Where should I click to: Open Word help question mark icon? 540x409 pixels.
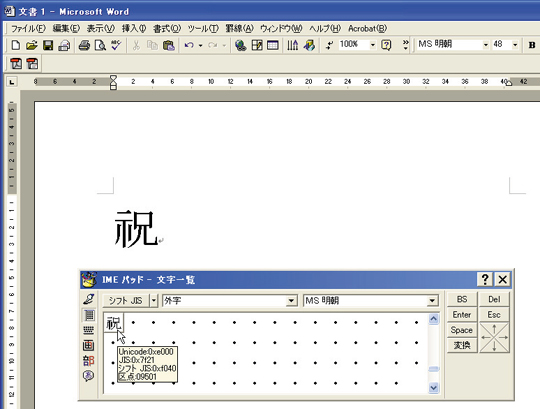click(386, 45)
